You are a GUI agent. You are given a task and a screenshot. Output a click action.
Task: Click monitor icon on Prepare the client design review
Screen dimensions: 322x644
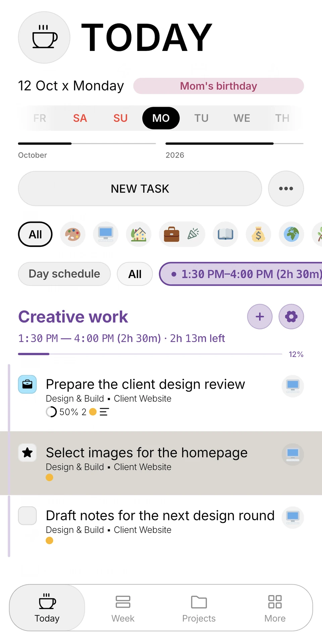click(293, 386)
